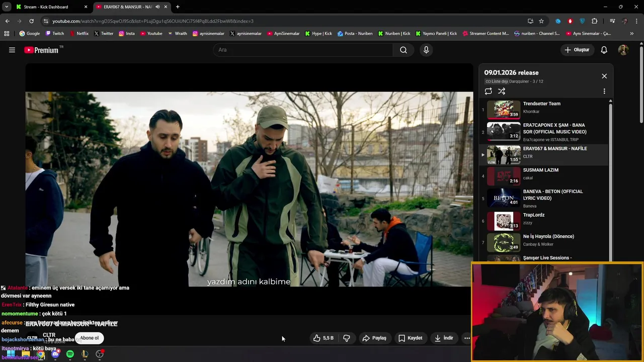Play Trendsetter Team from playlist
Viewport: 644px width, 362px height.
click(544, 109)
